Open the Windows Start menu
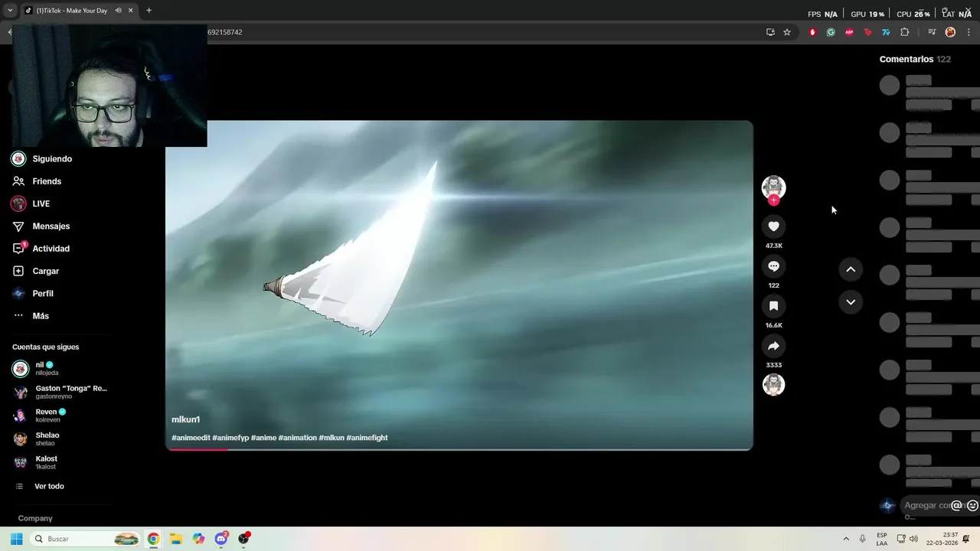 coord(16,539)
